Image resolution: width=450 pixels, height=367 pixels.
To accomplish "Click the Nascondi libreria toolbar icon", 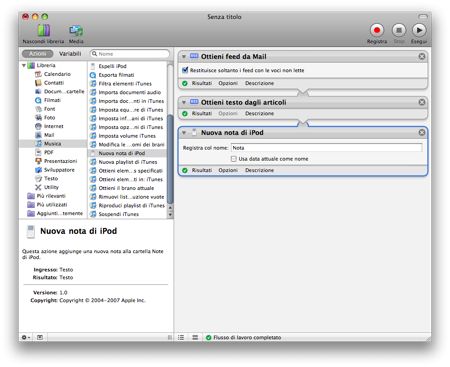I will coord(43,31).
